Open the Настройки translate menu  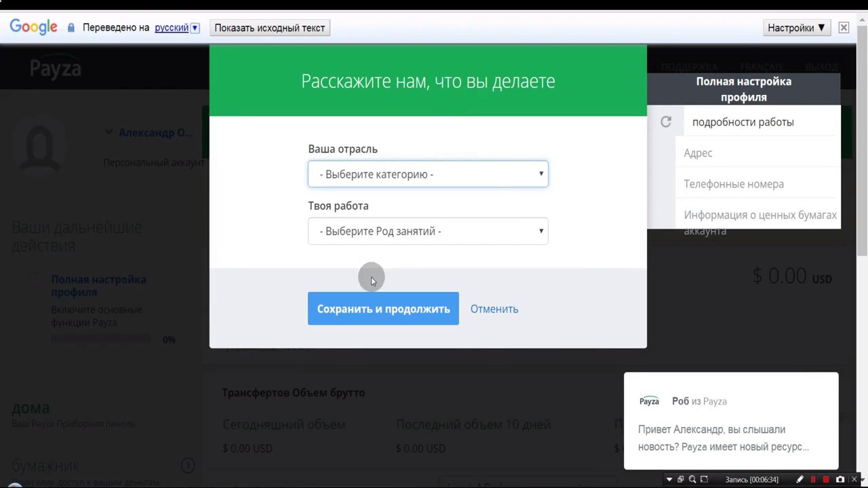(796, 28)
